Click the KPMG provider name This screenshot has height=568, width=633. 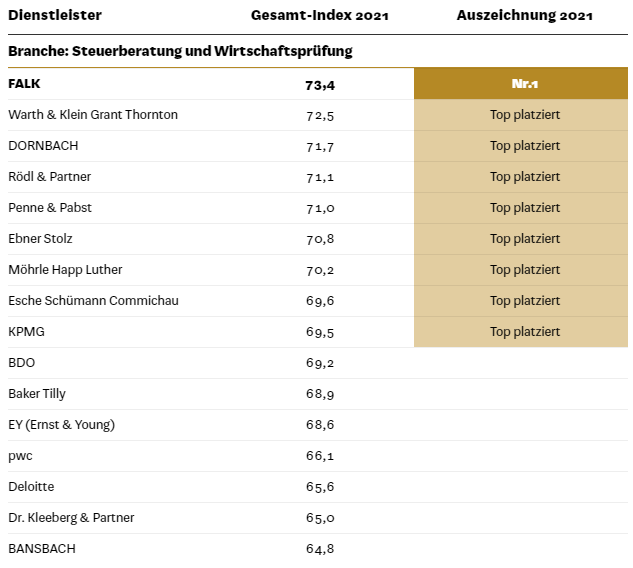coord(27,332)
